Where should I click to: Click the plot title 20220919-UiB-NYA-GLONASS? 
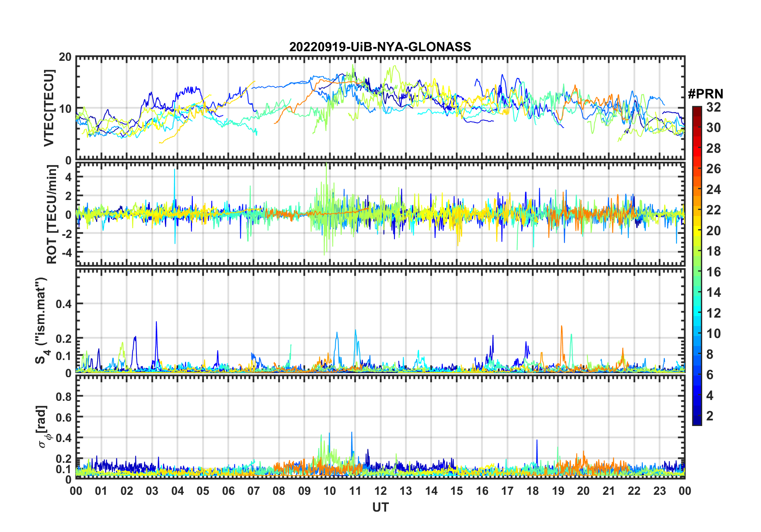tap(380, 47)
